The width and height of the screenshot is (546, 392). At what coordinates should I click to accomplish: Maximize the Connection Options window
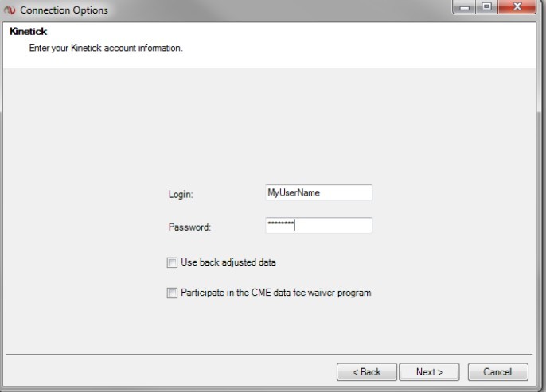(x=487, y=6)
